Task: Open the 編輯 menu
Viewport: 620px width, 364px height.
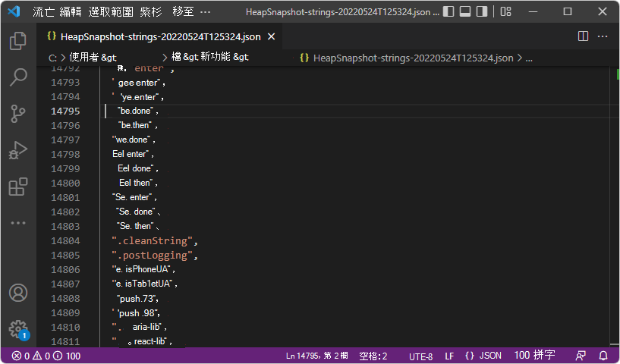Action: coord(71,12)
